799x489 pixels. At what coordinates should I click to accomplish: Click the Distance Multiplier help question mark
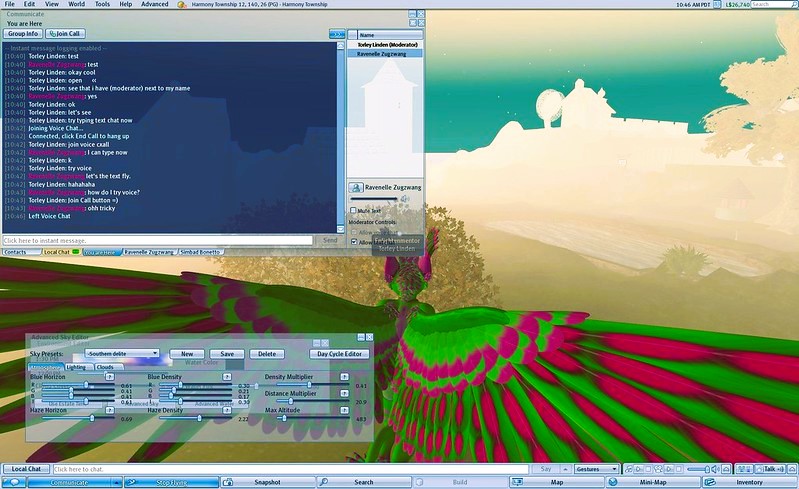point(344,393)
